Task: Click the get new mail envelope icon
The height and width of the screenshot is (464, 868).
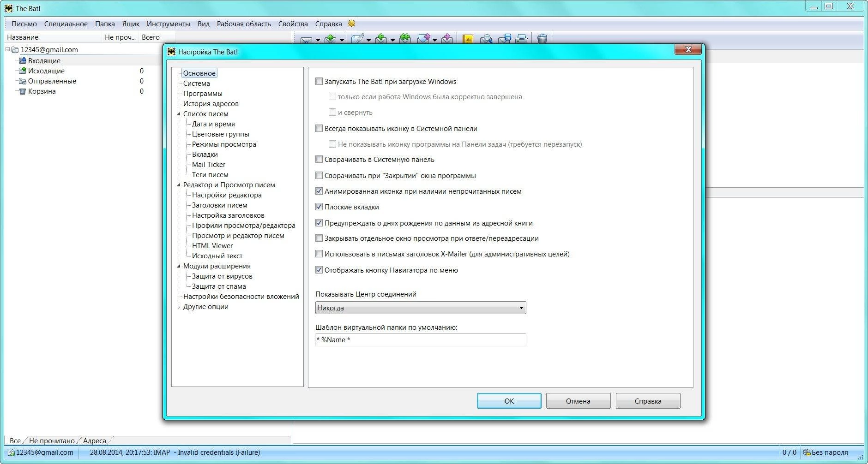Action: point(306,40)
